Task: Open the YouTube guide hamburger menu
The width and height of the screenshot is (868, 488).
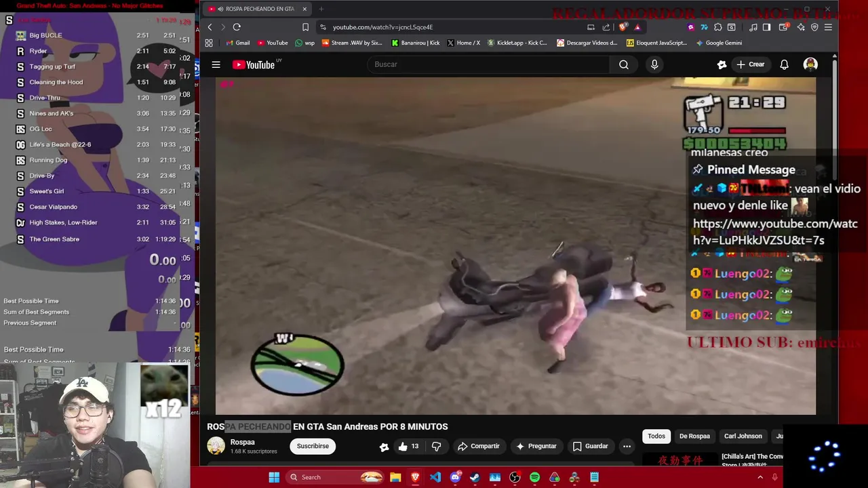Action: (x=216, y=64)
